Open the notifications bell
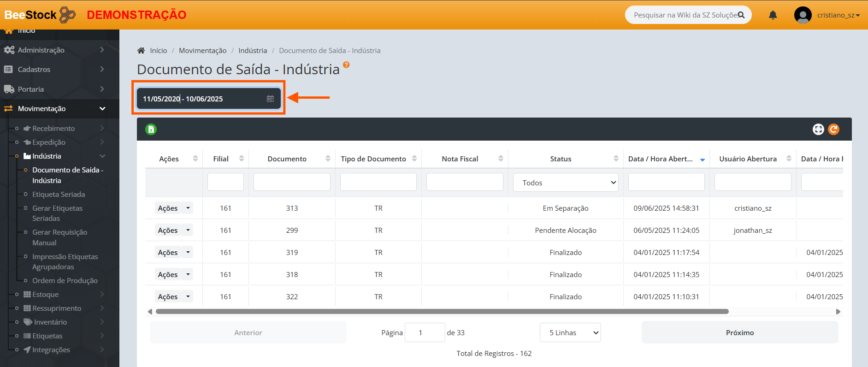Viewport: 868px width, 367px height. tap(773, 15)
